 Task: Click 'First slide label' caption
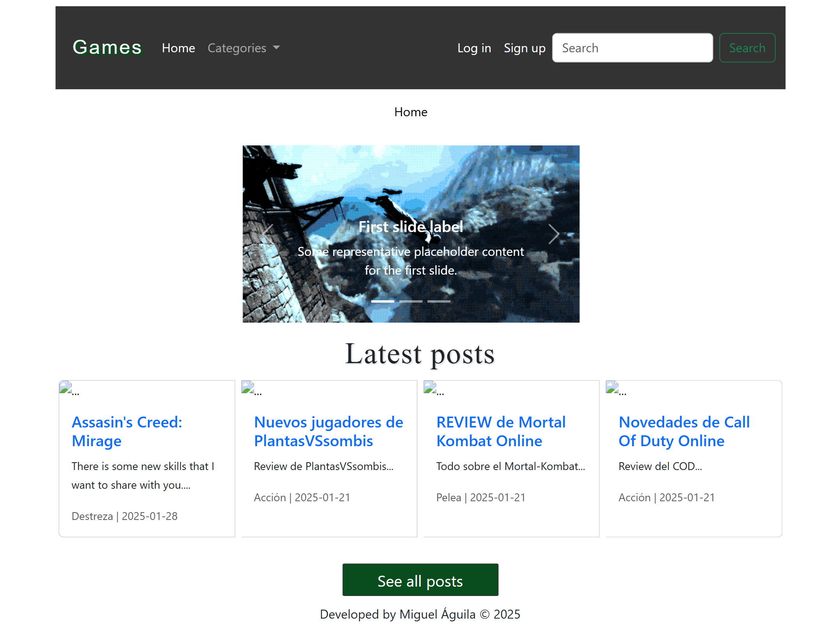pos(411,227)
